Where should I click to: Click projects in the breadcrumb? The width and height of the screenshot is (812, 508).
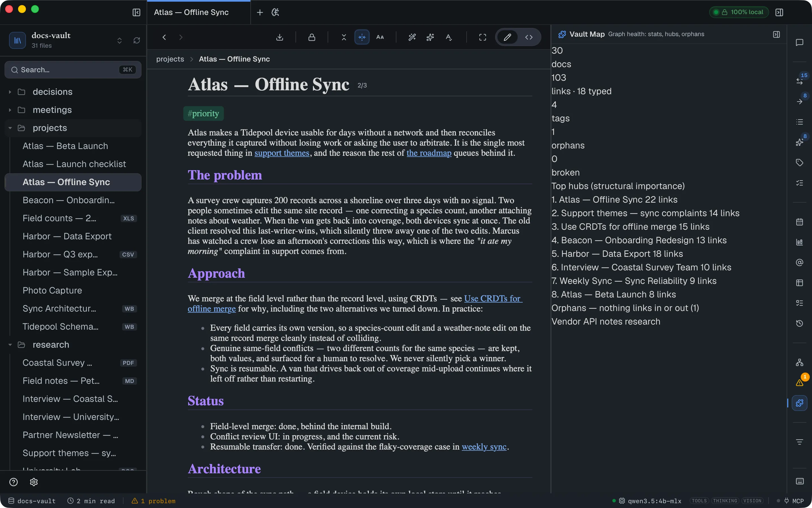click(170, 59)
